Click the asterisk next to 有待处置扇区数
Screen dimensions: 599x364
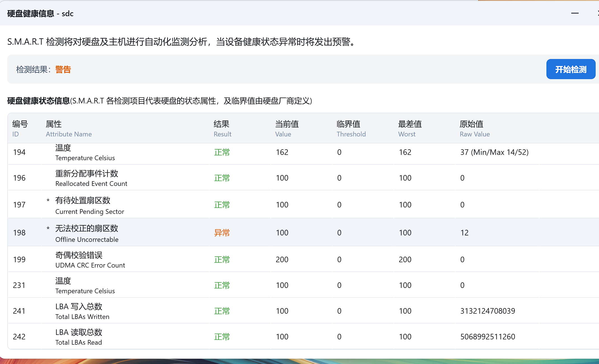coord(48,200)
